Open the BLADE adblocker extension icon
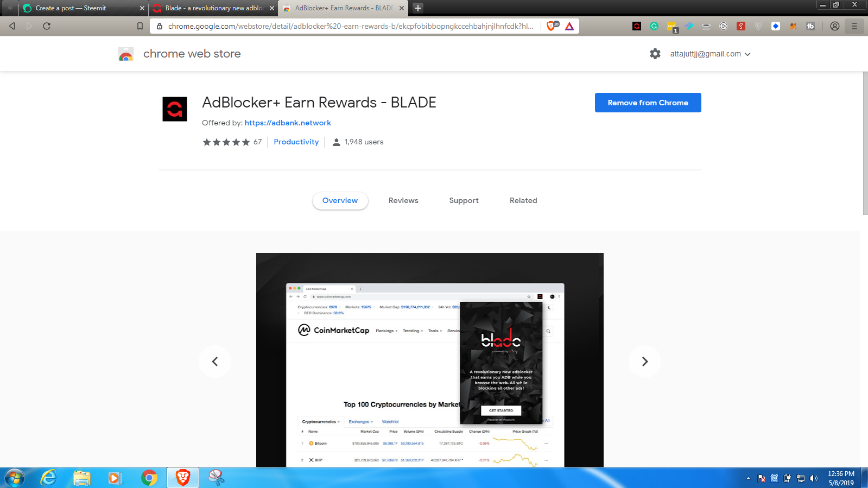Viewport: 868px width, 488px height. click(x=637, y=26)
